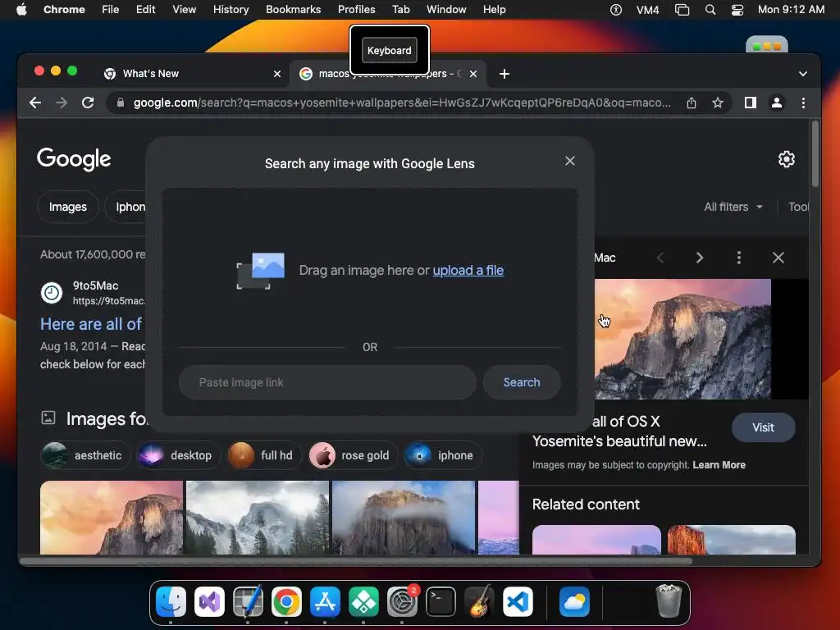The height and width of the screenshot is (630, 840).
Task: Go back with browser back arrow
Action: pos(35,103)
